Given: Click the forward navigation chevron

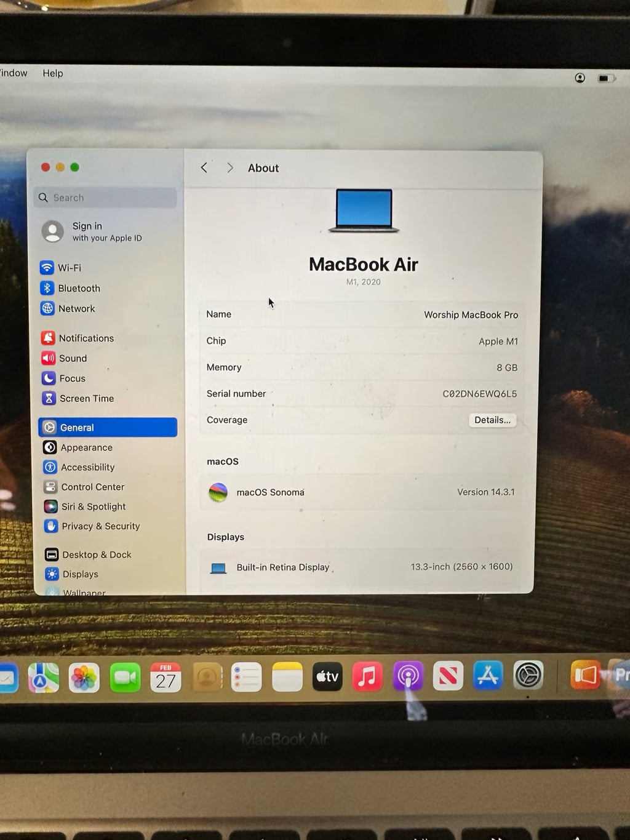Looking at the screenshot, I should pos(229,167).
